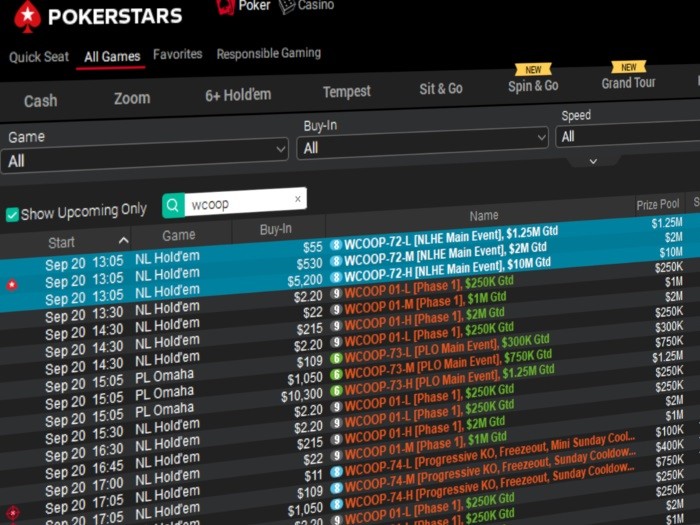Select the All Games tab

click(112, 57)
